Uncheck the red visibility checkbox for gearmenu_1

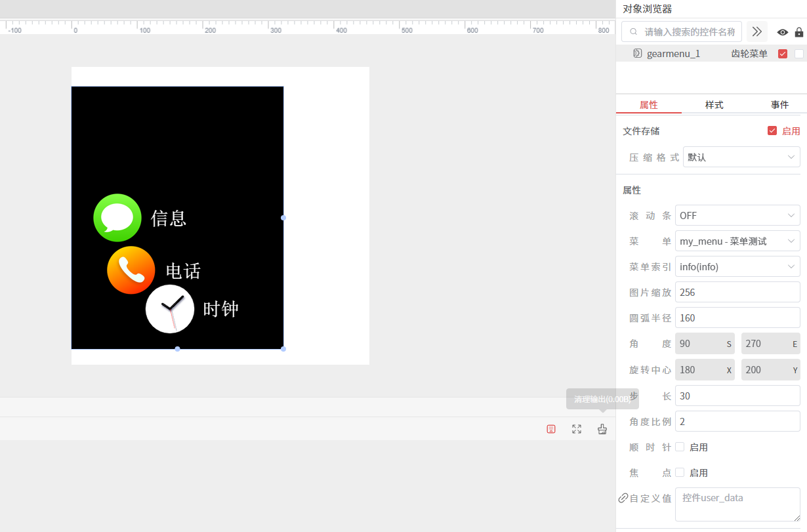(783, 54)
